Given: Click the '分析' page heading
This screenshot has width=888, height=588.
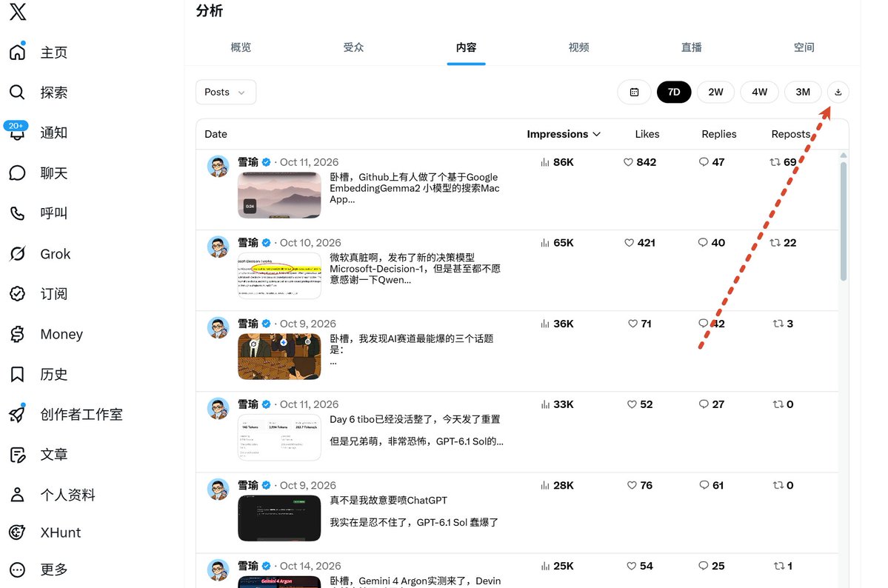Looking at the screenshot, I should (x=210, y=11).
